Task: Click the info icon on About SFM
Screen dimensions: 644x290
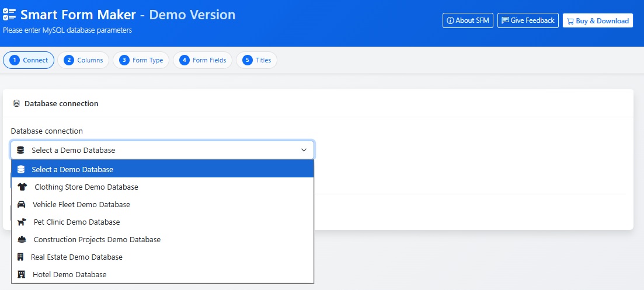Action: (x=450, y=20)
